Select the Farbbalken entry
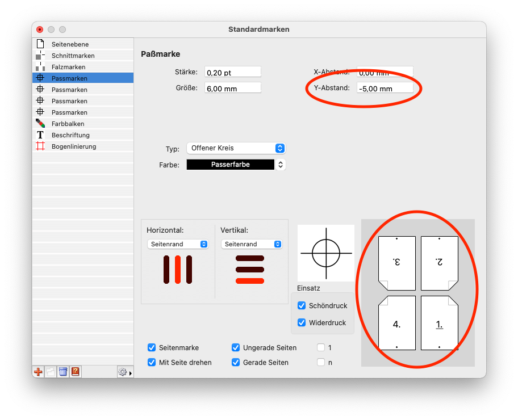 click(83, 124)
